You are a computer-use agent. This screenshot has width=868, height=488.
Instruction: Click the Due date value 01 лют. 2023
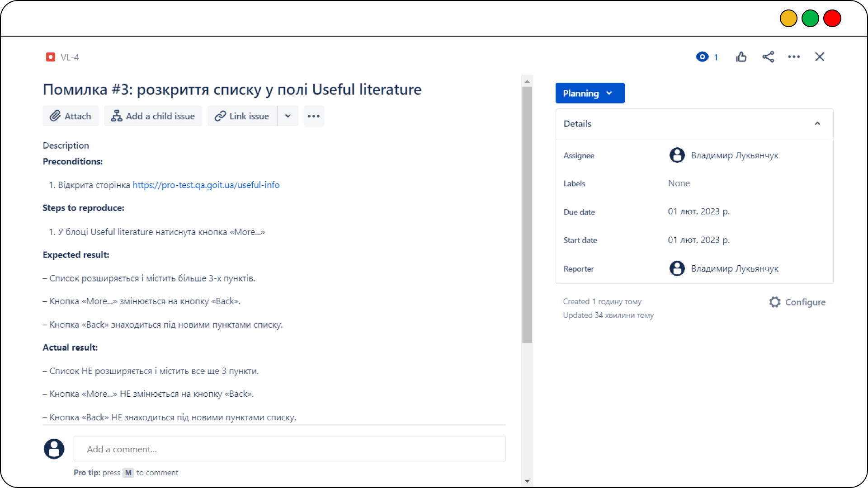tap(698, 211)
